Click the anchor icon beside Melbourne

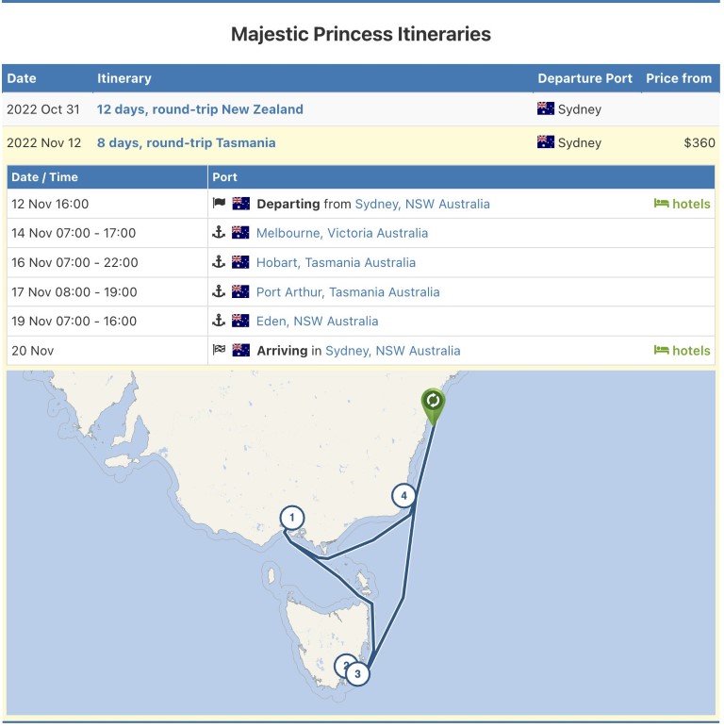click(x=219, y=233)
